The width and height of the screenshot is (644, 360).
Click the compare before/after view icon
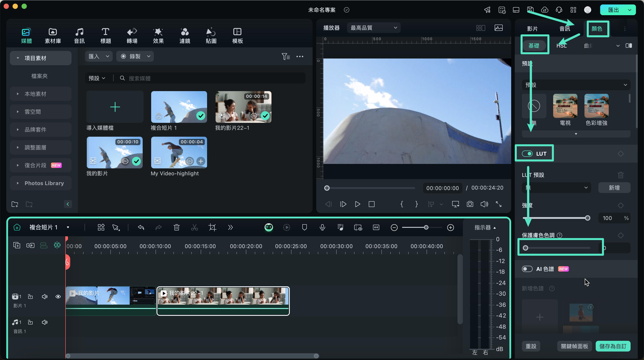pos(629,46)
